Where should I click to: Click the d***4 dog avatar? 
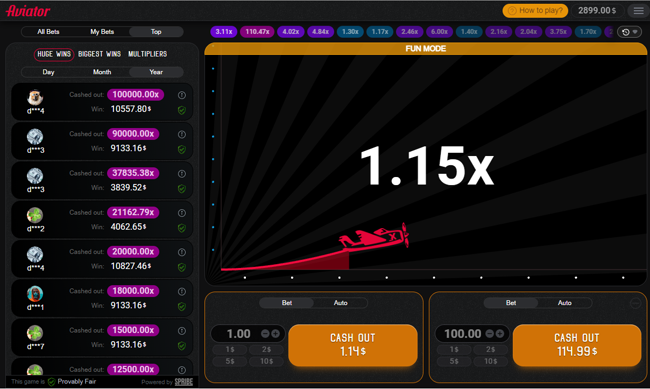click(x=35, y=97)
